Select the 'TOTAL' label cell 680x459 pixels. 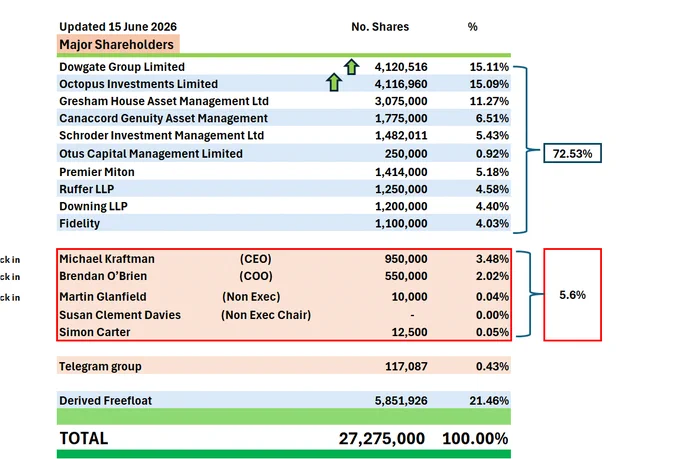[84, 438]
